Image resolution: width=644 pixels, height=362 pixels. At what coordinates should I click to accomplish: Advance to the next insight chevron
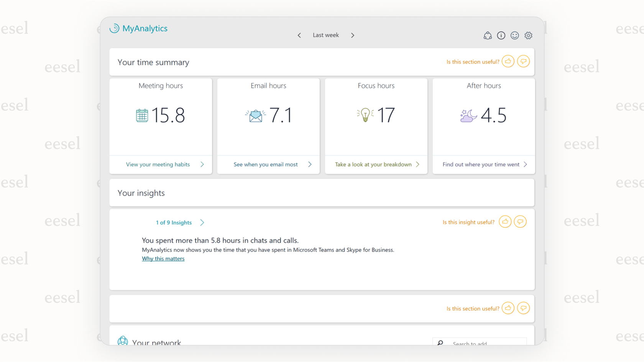(202, 222)
